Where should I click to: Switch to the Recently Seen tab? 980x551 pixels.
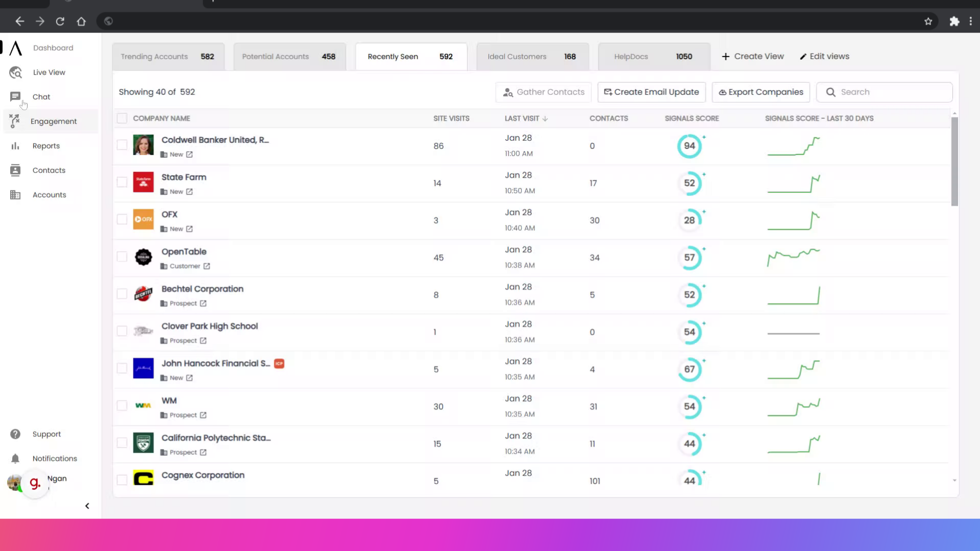[x=411, y=57]
